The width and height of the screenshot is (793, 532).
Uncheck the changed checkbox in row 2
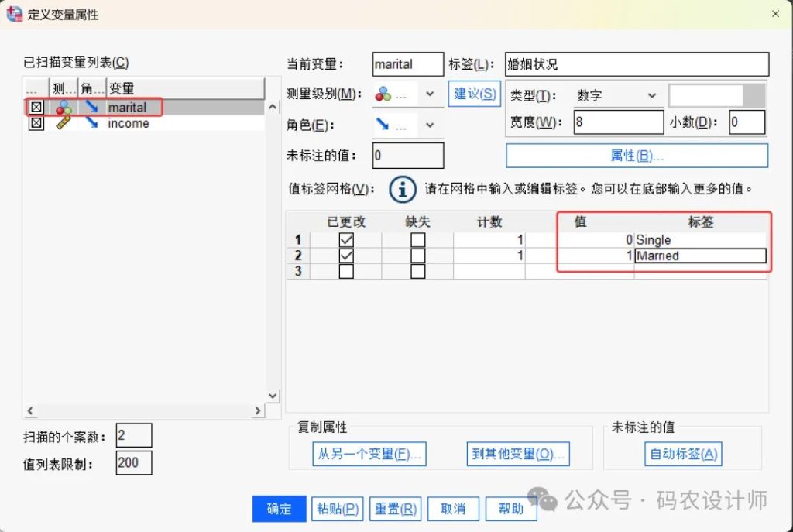click(x=346, y=256)
